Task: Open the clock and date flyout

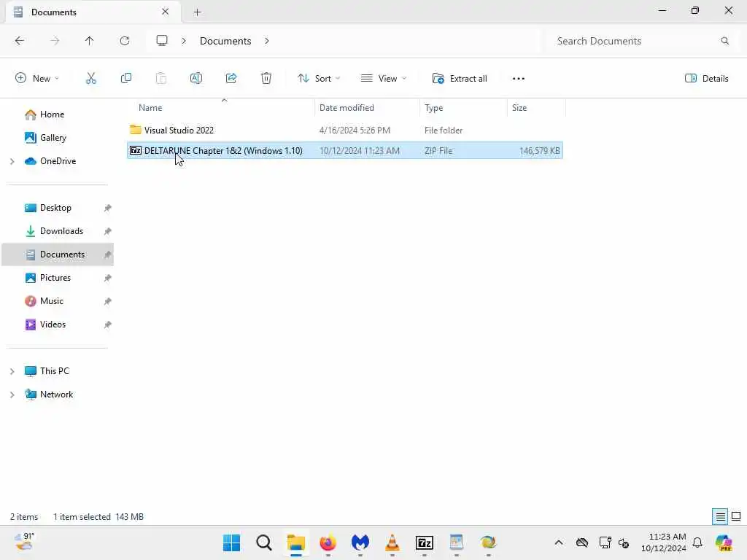Action: [x=663, y=542]
